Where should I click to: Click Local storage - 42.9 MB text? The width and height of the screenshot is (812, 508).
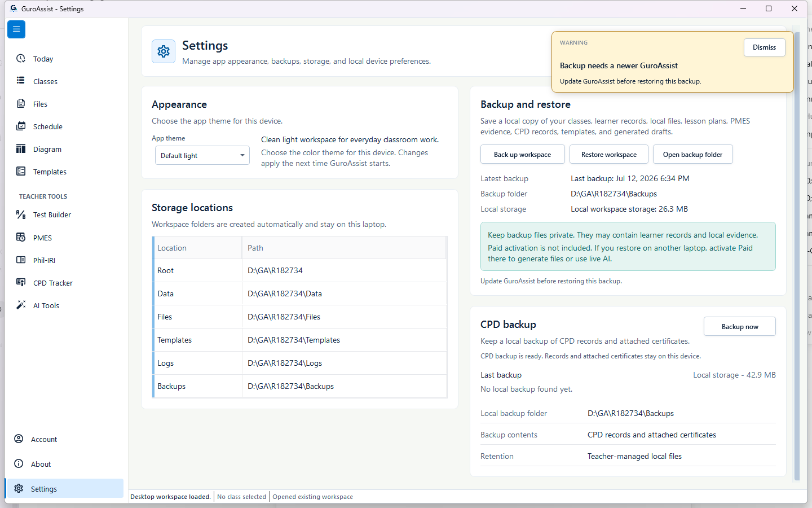734,375
